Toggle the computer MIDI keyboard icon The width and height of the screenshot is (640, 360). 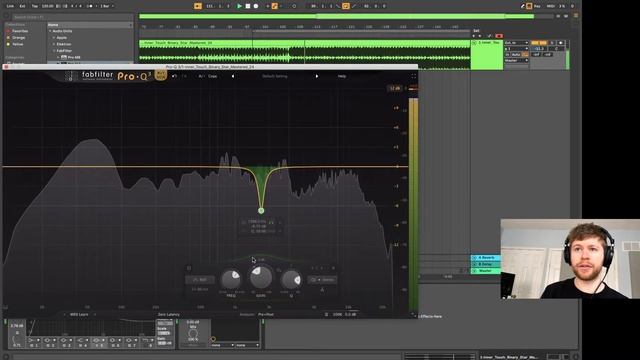coord(529,6)
